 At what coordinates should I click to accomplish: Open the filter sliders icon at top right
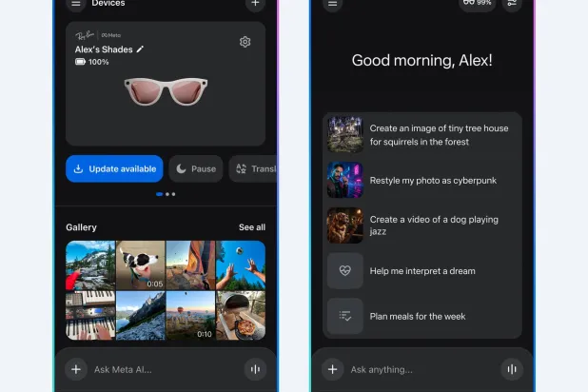(x=512, y=4)
